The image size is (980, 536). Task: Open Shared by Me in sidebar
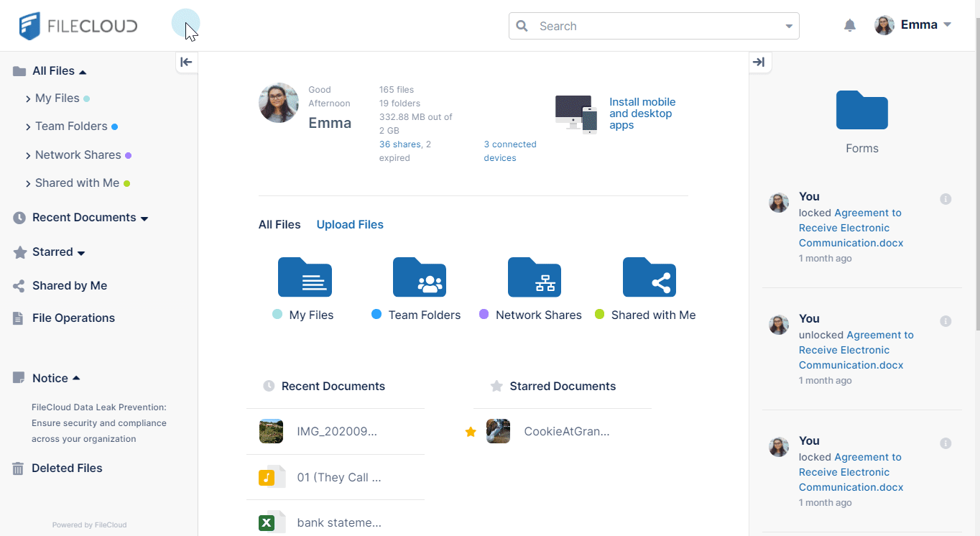click(69, 285)
